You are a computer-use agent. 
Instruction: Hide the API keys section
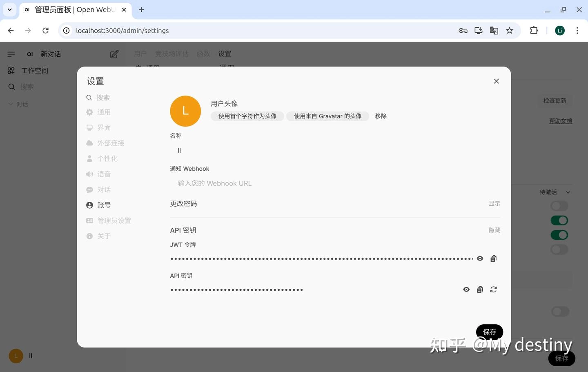point(494,230)
